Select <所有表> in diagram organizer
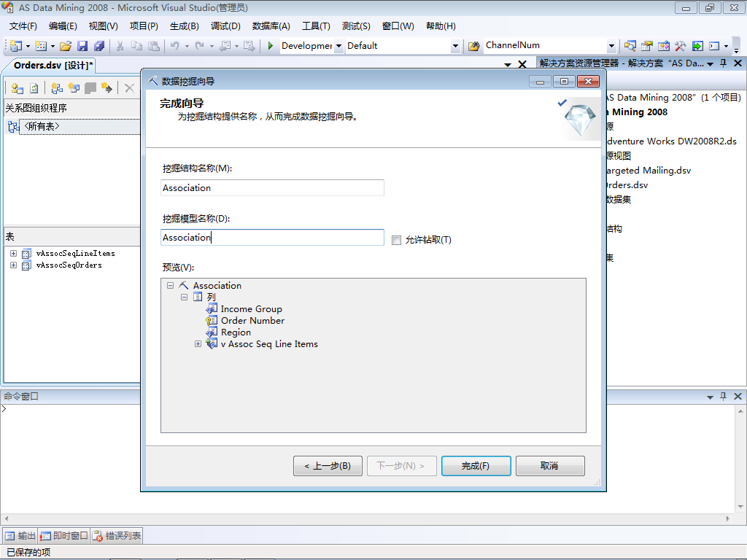 [42, 126]
